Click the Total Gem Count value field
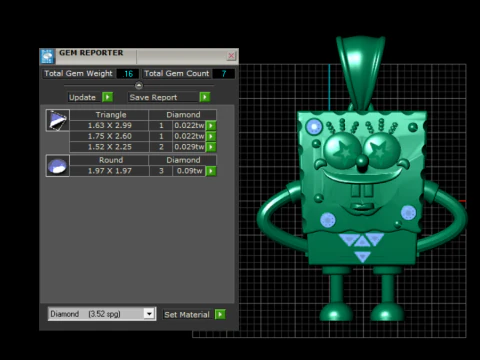This screenshot has height=360, width=480. pyautogui.click(x=224, y=74)
